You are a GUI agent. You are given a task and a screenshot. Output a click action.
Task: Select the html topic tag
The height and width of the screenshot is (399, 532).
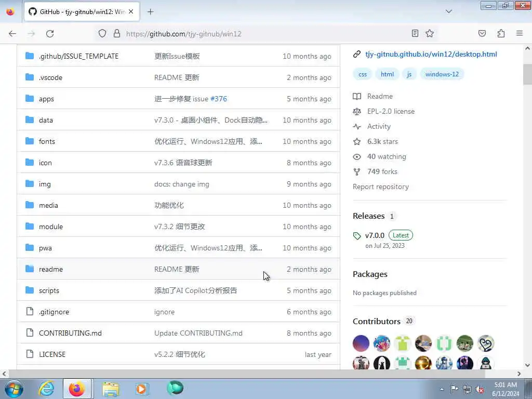click(387, 74)
